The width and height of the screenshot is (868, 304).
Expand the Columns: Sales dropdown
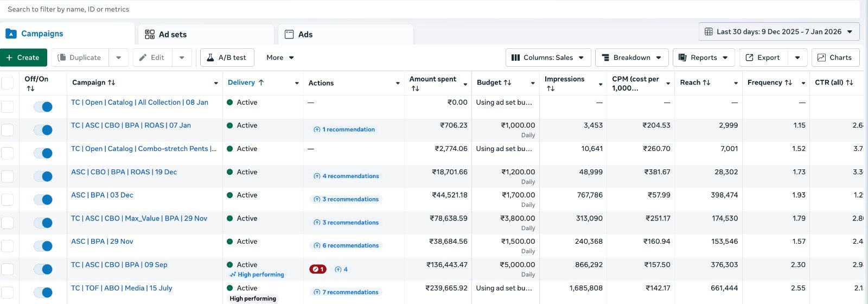tap(548, 58)
